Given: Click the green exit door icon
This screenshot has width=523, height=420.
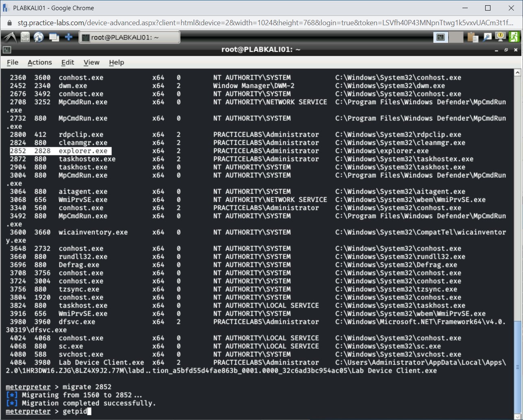Looking at the screenshot, I should 514,37.
